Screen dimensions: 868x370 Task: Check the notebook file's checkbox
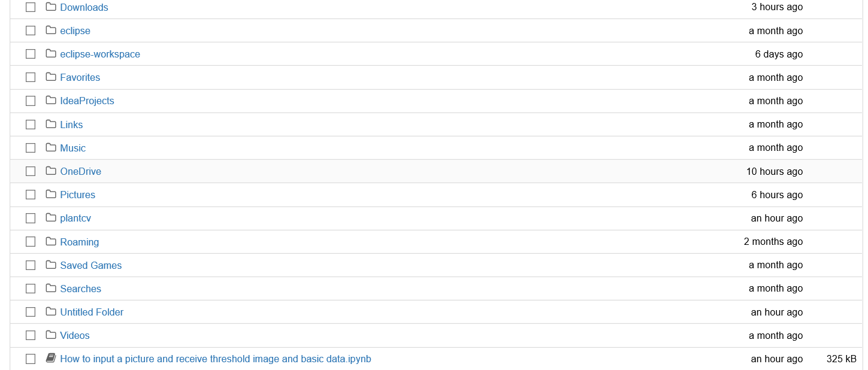coord(31,358)
